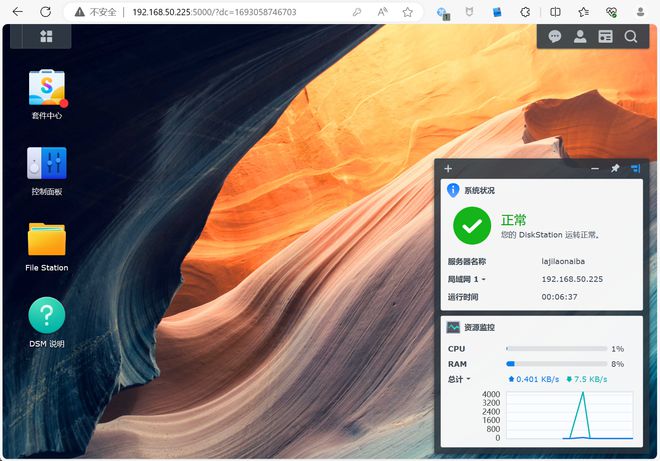Image resolution: width=660 pixels, height=461 pixels.
Task: Expand the 总计 network total dropdown
Action: pyautogui.click(x=459, y=379)
